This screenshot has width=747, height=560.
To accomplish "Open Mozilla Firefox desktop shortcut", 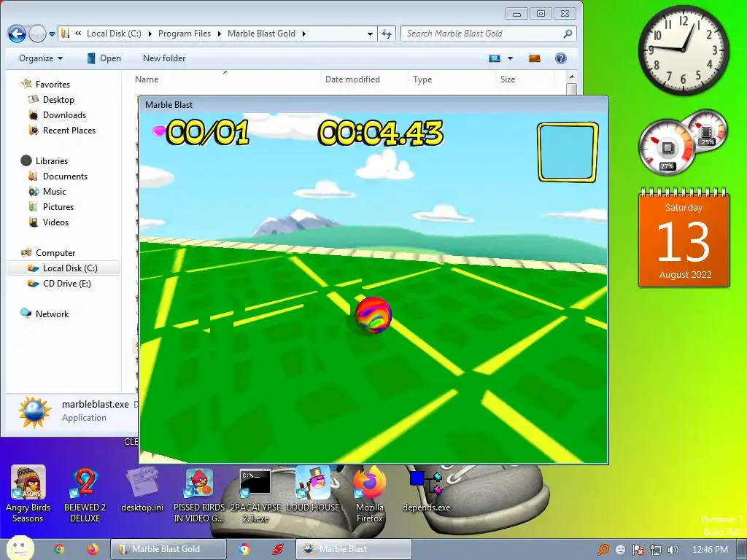I will [369, 494].
